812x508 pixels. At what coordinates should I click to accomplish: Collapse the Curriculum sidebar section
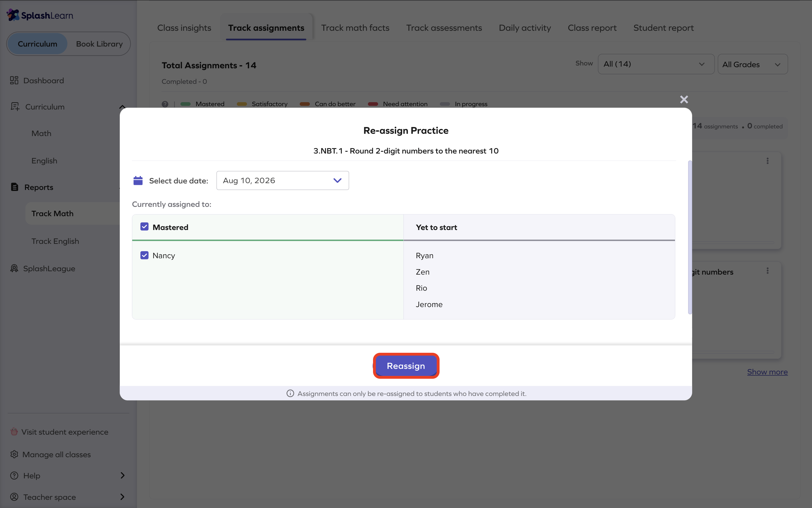coord(122,107)
